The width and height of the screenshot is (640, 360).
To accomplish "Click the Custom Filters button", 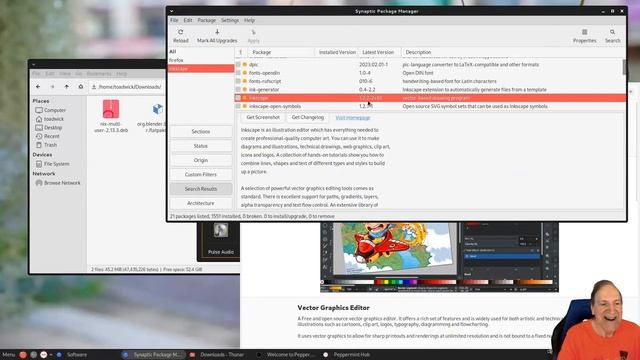I will pos(201,175).
